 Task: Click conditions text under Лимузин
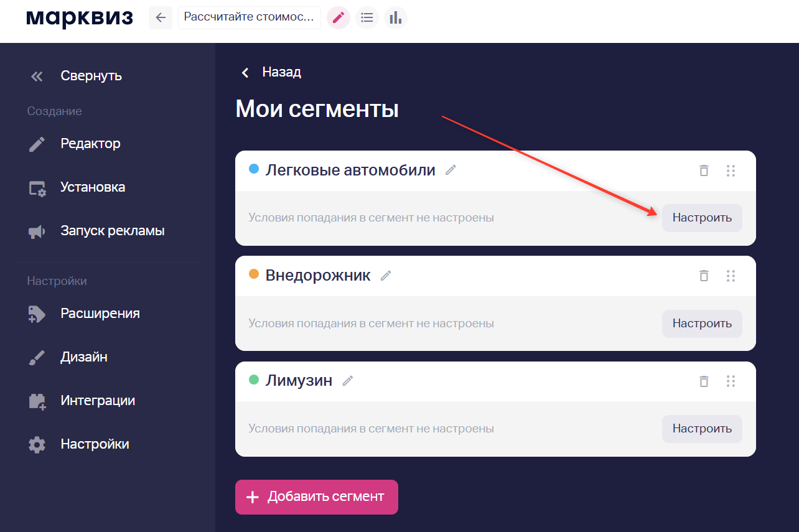click(x=371, y=429)
